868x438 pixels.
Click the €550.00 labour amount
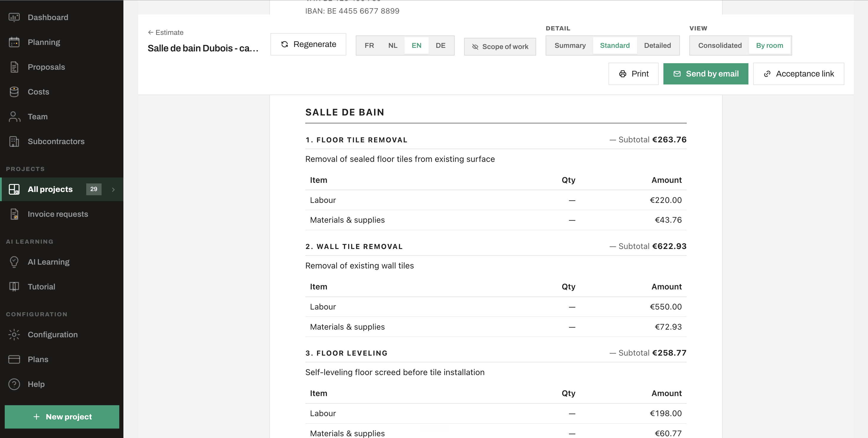tap(665, 307)
